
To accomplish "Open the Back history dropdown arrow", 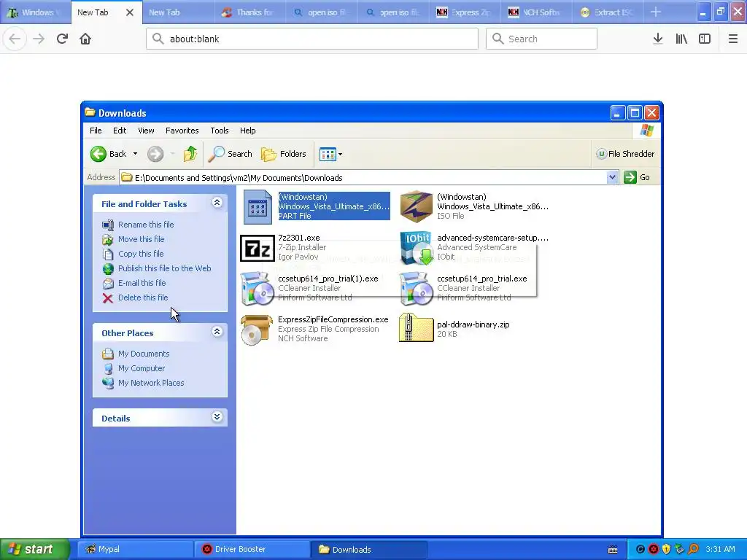I will pos(135,154).
